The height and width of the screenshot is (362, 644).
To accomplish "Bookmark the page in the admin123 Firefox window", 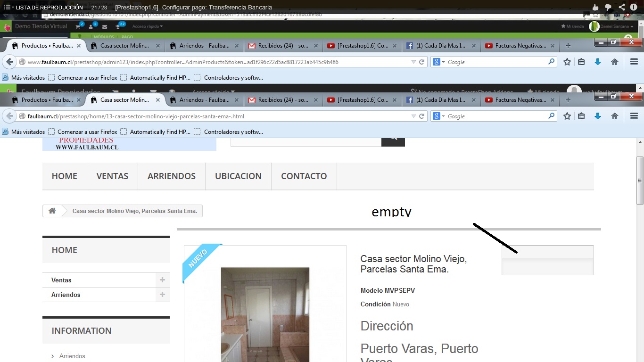I will pos(567,62).
